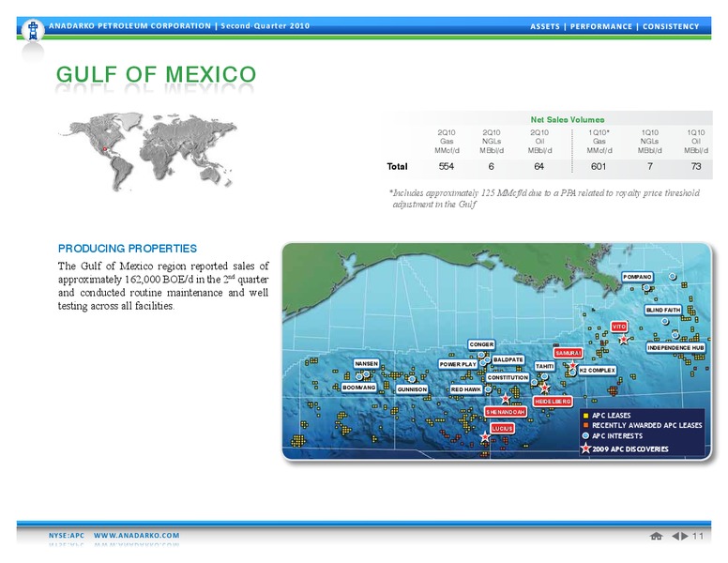The width and height of the screenshot is (728, 563).
Task: Click the HEIDELBERG discovery label
Action: pos(553,402)
